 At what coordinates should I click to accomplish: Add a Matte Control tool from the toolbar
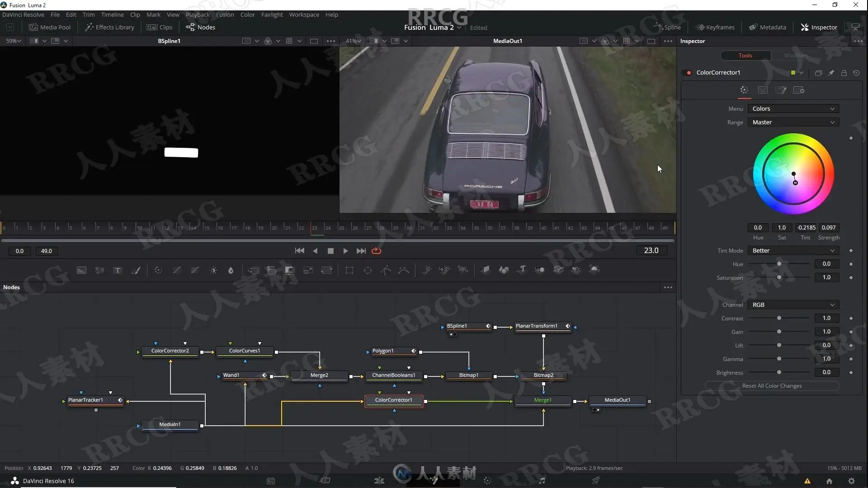tap(290, 270)
